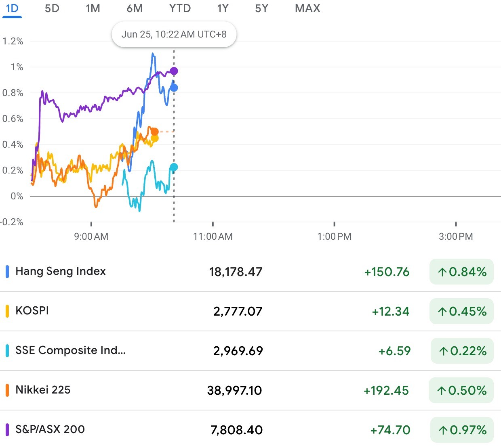Click the yellow KOSPI color swatch

pyautogui.click(x=7, y=311)
